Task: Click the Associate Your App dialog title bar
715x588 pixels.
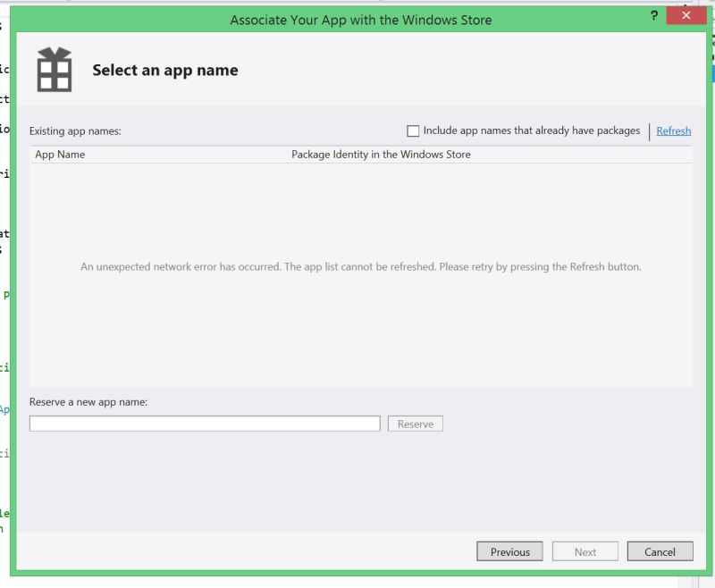Action: click(361, 19)
